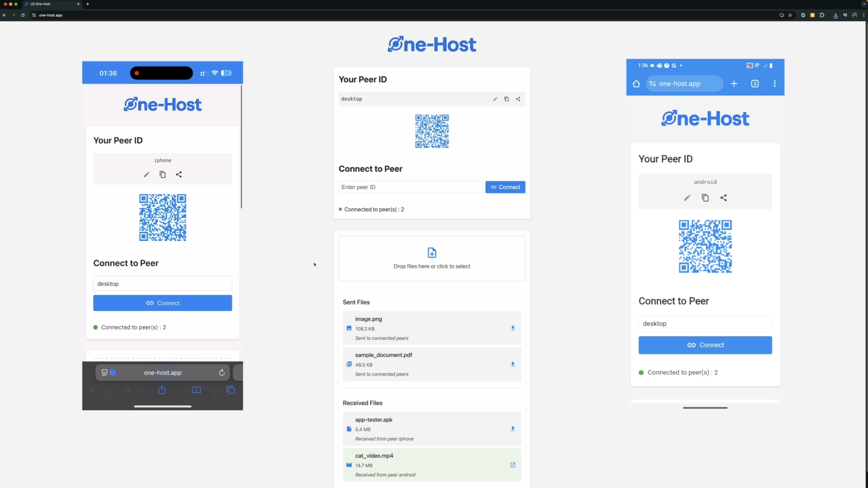Download sample_document.pdf from Sent Files
The image size is (868, 488).
[x=513, y=364]
